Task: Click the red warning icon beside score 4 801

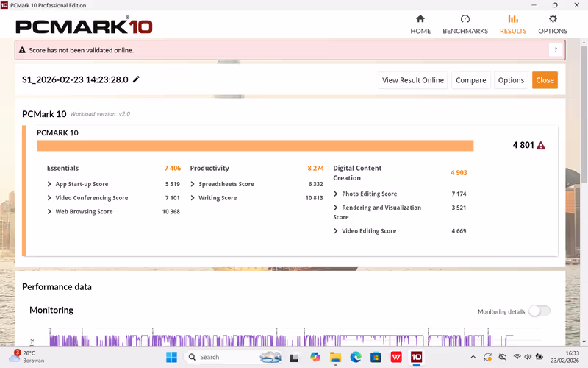Action: tap(541, 146)
